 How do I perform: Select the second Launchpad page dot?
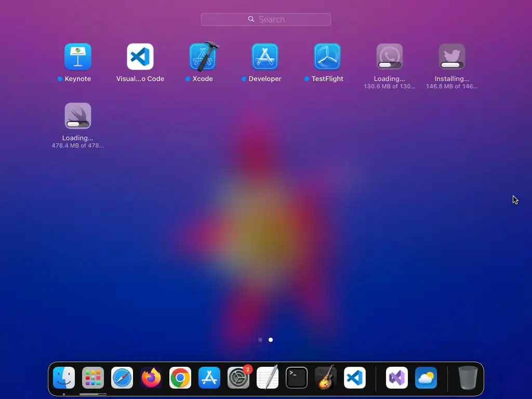click(271, 340)
